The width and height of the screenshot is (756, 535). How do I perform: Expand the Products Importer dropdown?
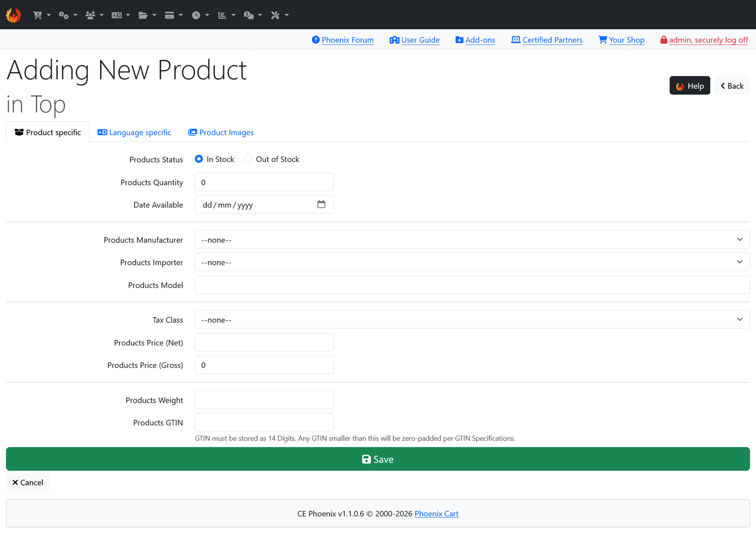point(472,262)
